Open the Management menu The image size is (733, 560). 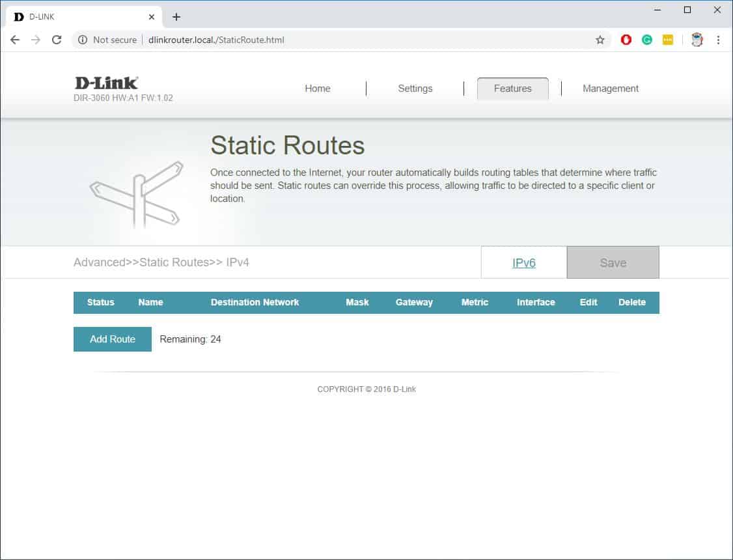point(611,89)
